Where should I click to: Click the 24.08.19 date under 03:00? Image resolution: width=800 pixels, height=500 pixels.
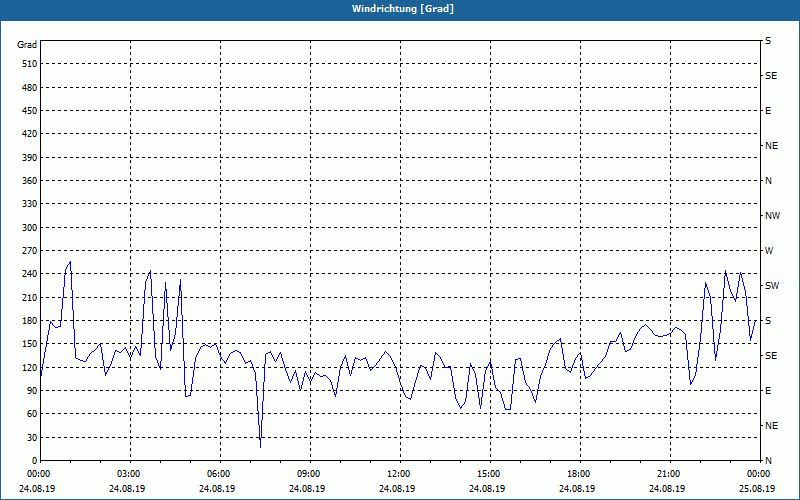coord(127,489)
